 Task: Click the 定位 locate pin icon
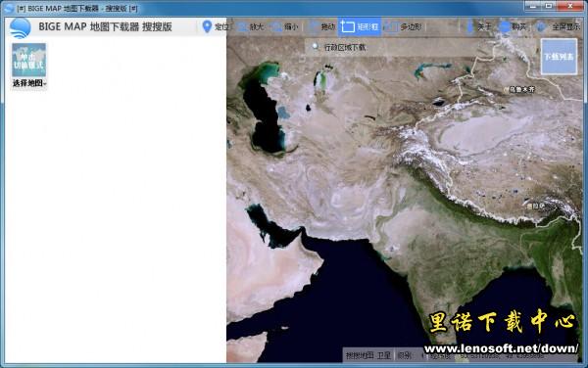coord(207,26)
